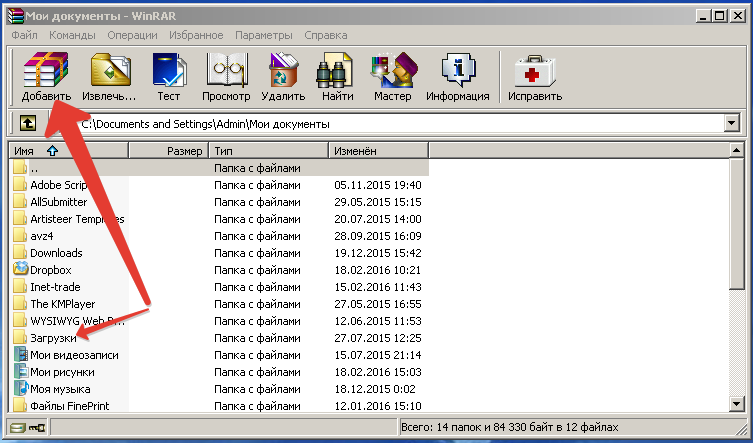753x443 pixels.
Task: Select the Dropbox folder in list
Action: 50,270
